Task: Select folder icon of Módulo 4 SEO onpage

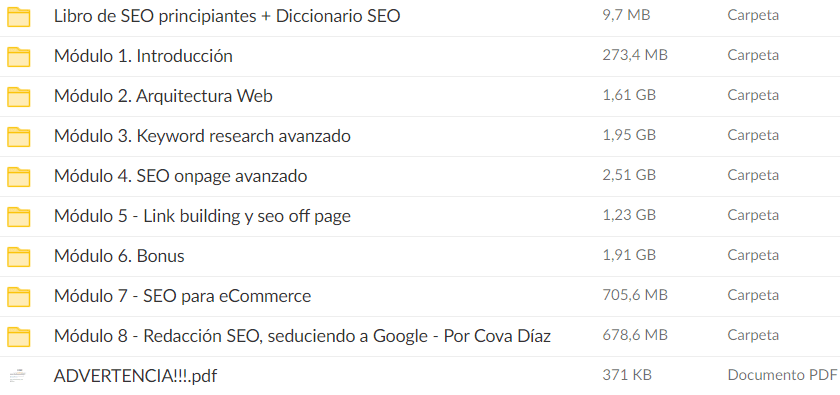Action: coord(18,177)
